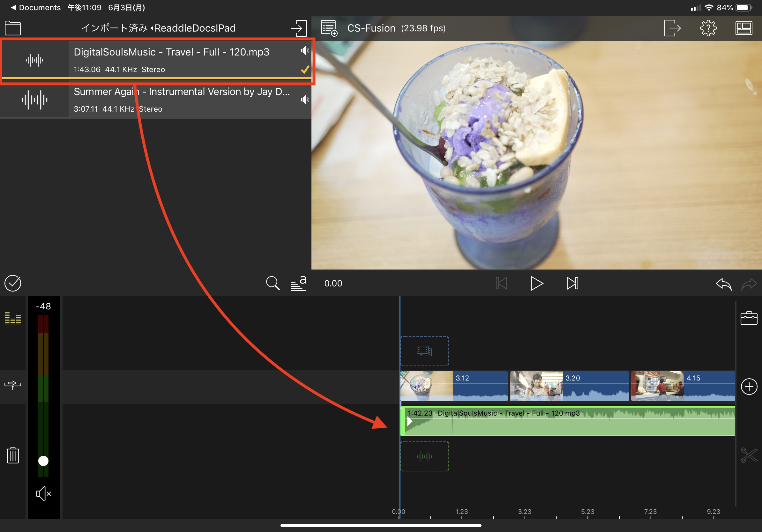Open the media library folder icon
Image resolution: width=762 pixels, height=532 pixels.
coord(13,28)
